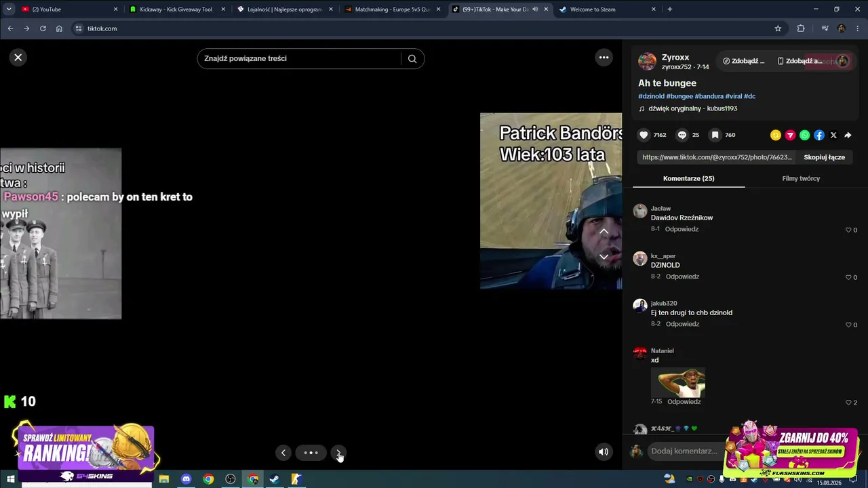Open the Windows Start menu
The width and height of the screenshot is (868, 488).
pyautogui.click(x=11, y=479)
